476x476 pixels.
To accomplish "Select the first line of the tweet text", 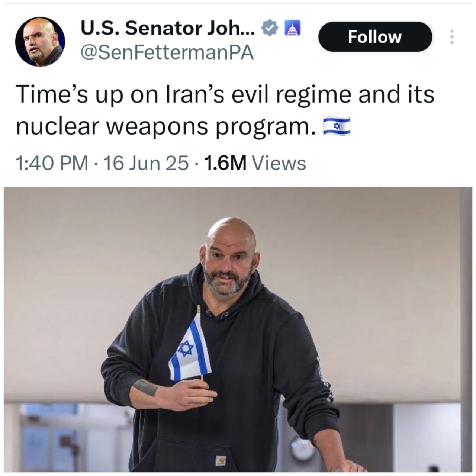I will point(225,94).
